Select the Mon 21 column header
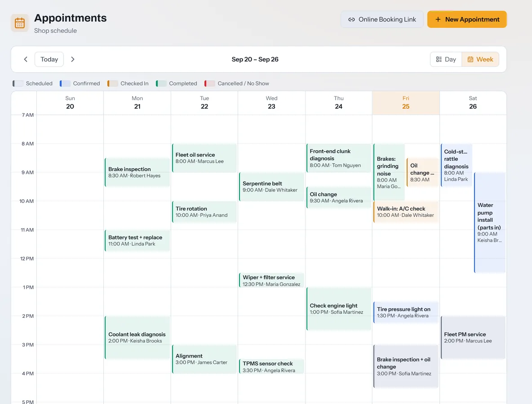The image size is (532, 404). pos(137,103)
